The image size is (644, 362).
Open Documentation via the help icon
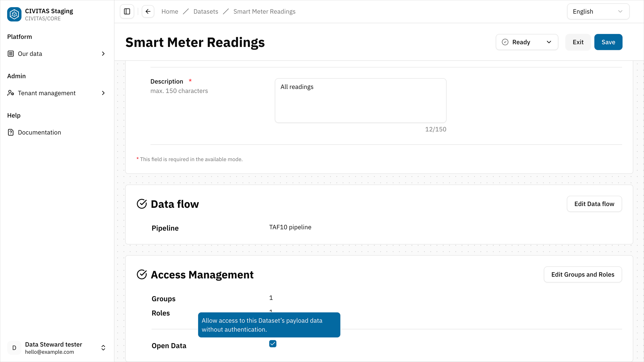(x=11, y=132)
